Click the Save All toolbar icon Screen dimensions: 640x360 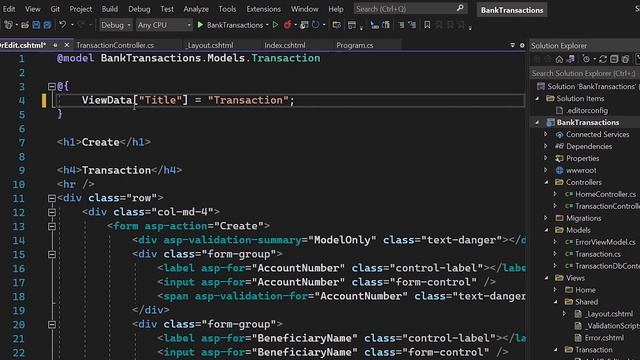(47, 25)
